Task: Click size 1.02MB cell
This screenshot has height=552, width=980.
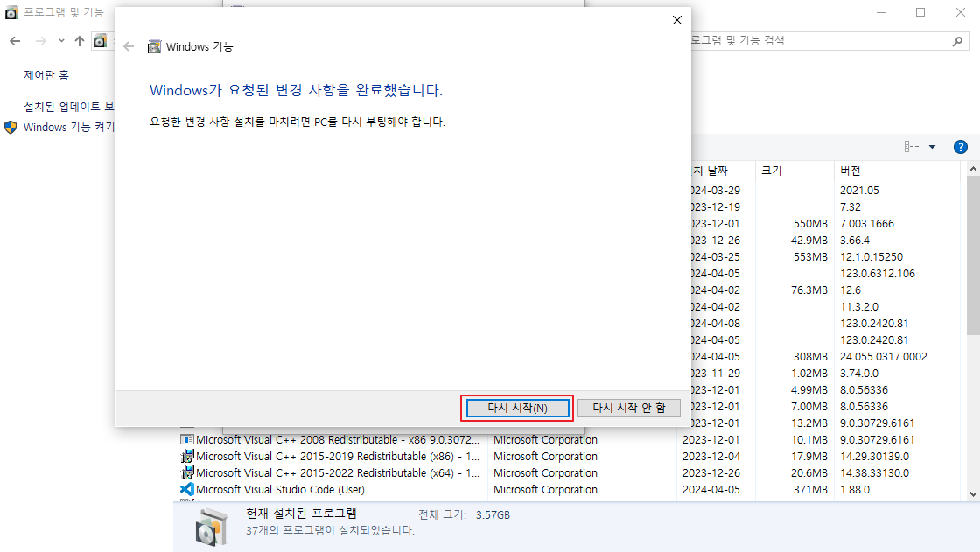Action: 808,374
